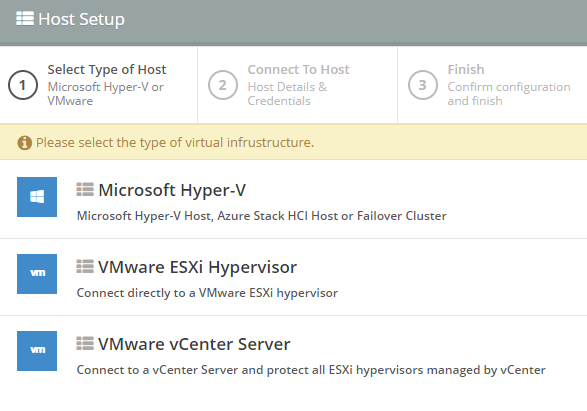Image resolution: width=587 pixels, height=411 pixels.
Task: Click the Windows logo tile for Hyper-V
Action: (37, 197)
